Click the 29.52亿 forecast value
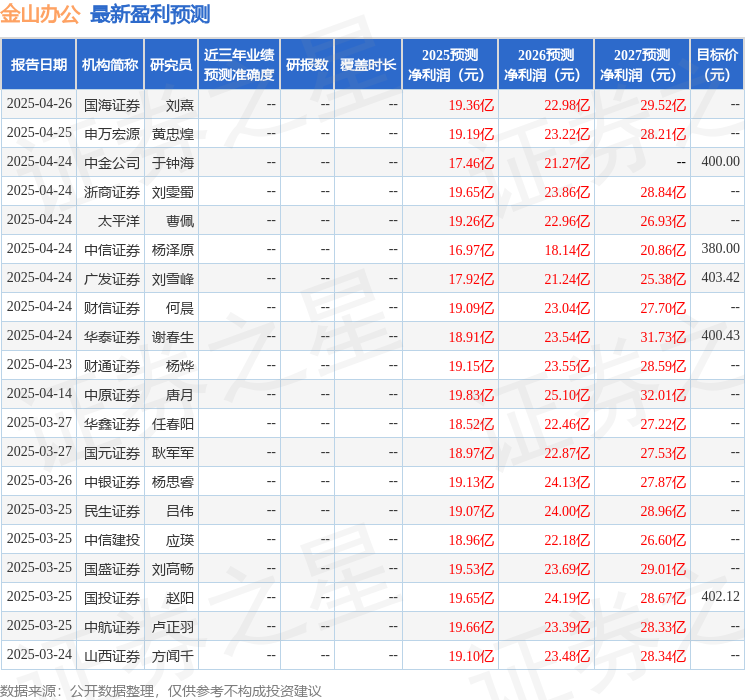Image resolution: width=745 pixels, height=700 pixels. tap(663, 105)
